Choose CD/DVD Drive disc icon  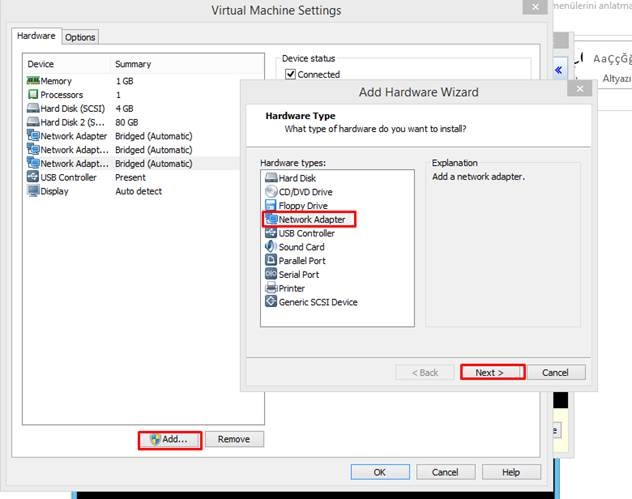pyautogui.click(x=271, y=191)
